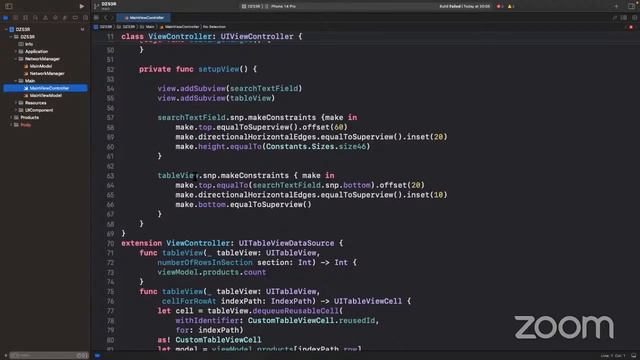Screen dimensions: 640x360
Task: Collapse the Main folder
Action: pos(16,81)
